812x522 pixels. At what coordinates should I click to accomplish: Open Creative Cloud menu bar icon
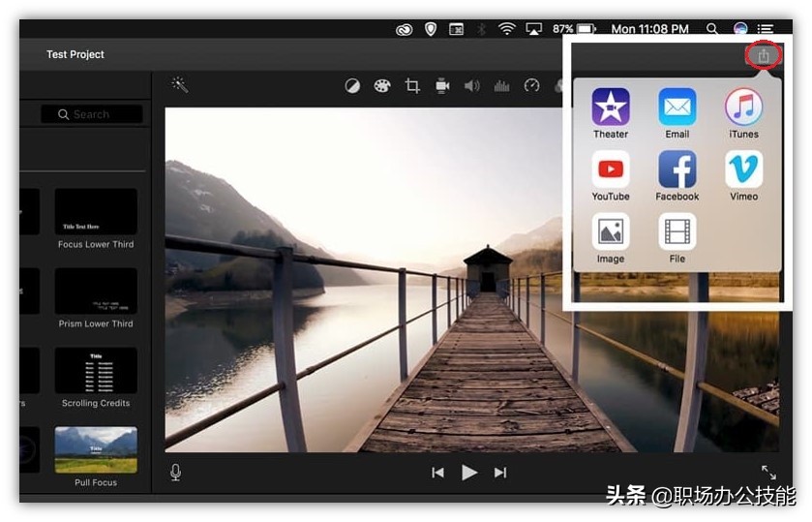(x=404, y=30)
